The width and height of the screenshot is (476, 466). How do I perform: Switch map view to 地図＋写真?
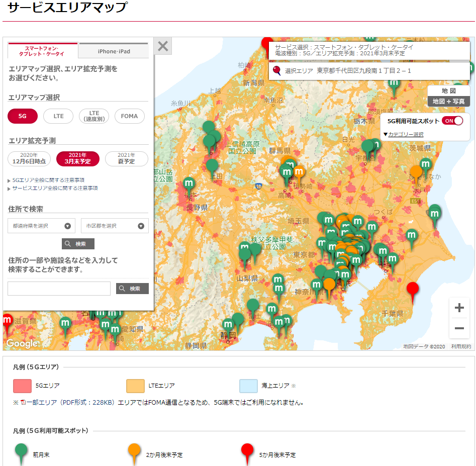449,102
